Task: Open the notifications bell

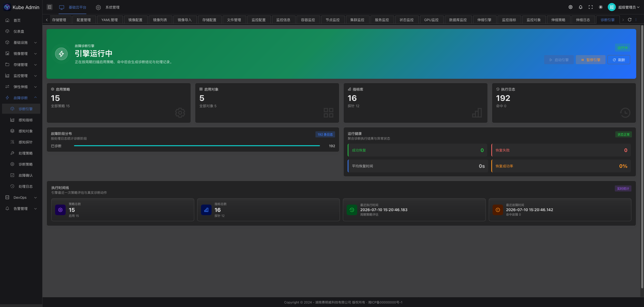Action: pyautogui.click(x=581, y=7)
